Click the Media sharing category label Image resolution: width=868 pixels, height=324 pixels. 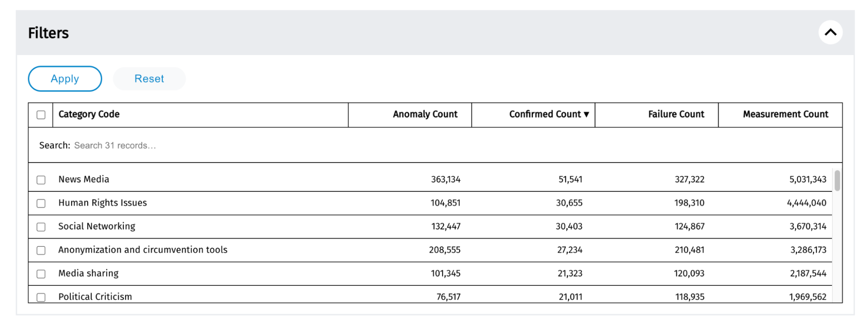tap(89, 273)
